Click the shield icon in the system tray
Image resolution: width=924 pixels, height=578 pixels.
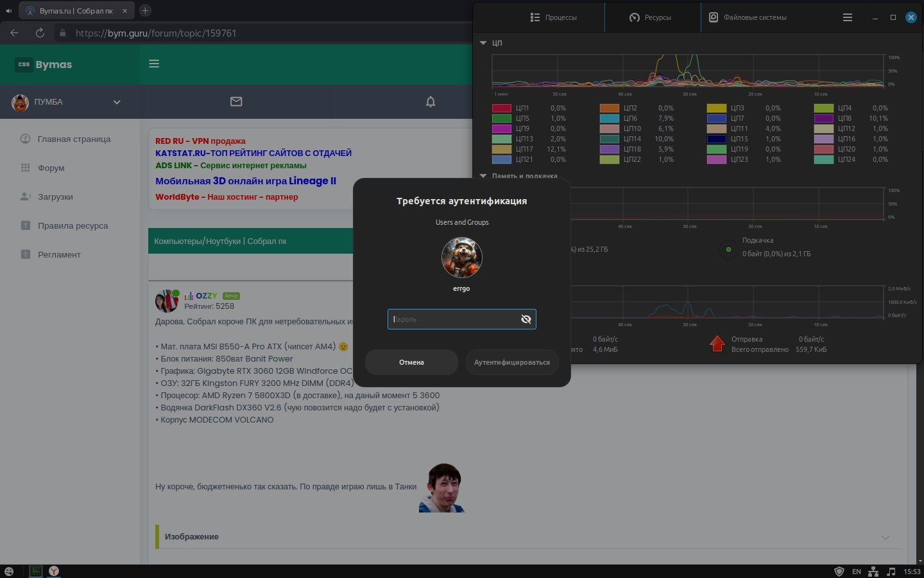tap(839, 571)
